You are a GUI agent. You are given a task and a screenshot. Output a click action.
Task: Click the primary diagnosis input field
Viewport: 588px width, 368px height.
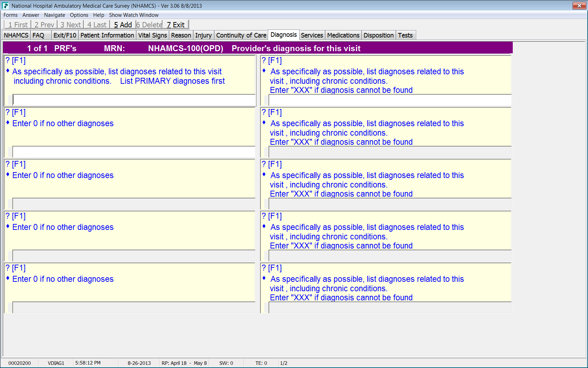(134, 100)
